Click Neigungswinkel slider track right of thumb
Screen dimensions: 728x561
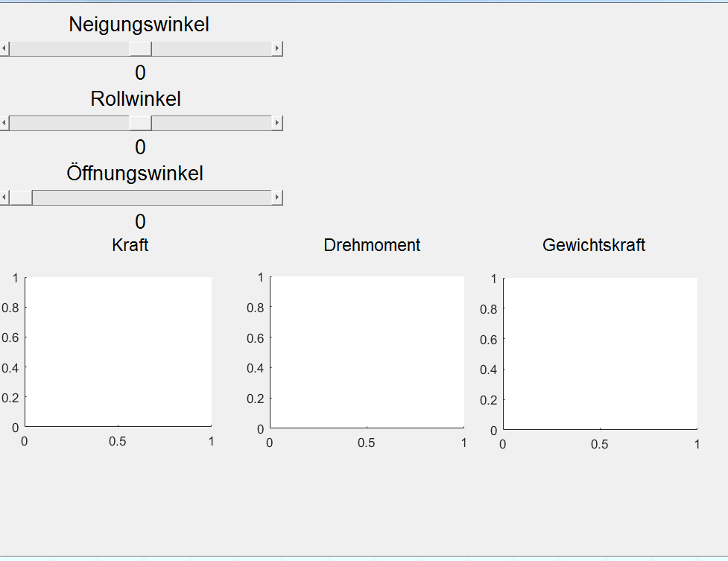[212, 49]
